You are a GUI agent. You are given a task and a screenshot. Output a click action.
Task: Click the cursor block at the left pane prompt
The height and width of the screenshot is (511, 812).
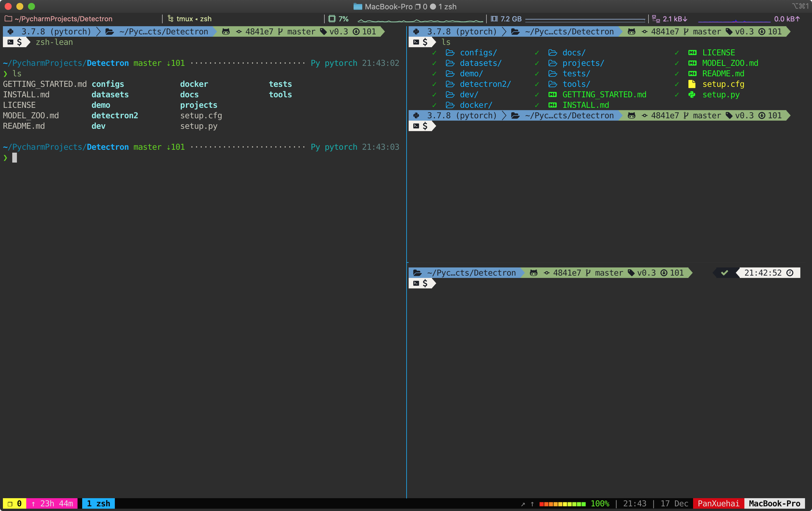tap(15, 157)
